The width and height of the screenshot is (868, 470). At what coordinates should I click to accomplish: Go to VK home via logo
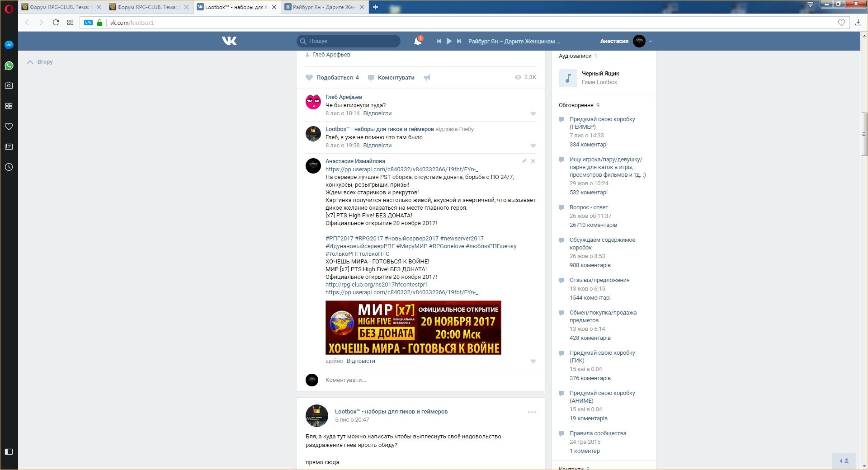click(229, 41)
